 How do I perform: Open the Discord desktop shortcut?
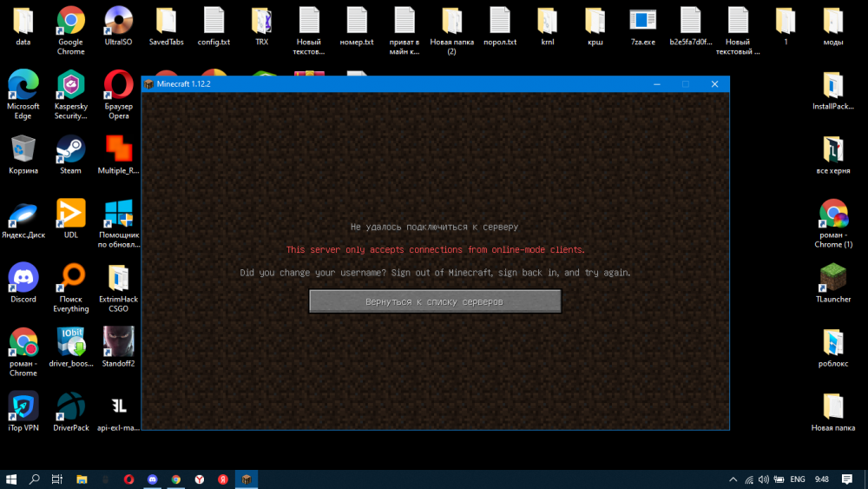pos(23,283)
